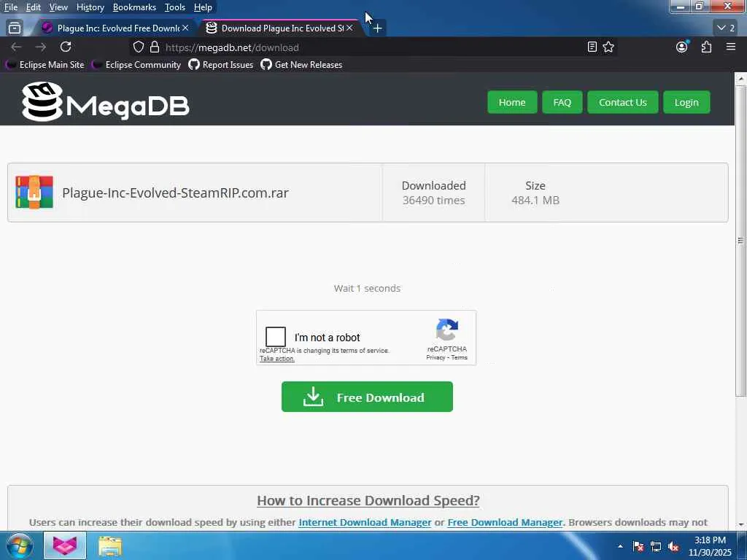Click the Login button
This screenshot has height=560, width=747.
point(686,102)
